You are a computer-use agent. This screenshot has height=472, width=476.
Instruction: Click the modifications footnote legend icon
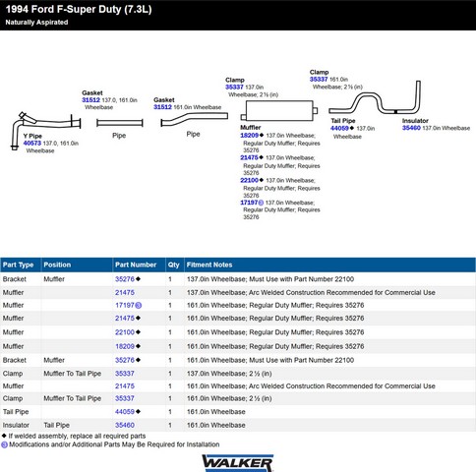point(4,444)
